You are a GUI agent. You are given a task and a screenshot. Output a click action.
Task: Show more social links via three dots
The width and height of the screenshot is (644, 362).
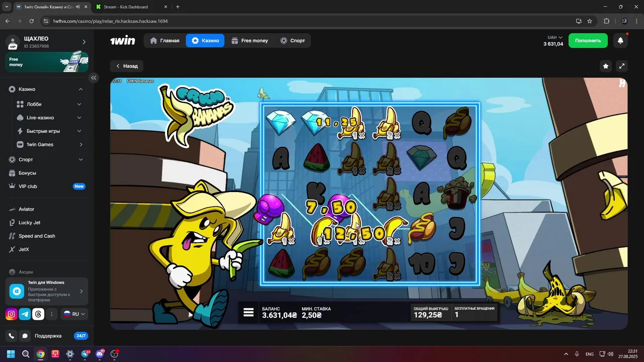(x=51, y=314)
